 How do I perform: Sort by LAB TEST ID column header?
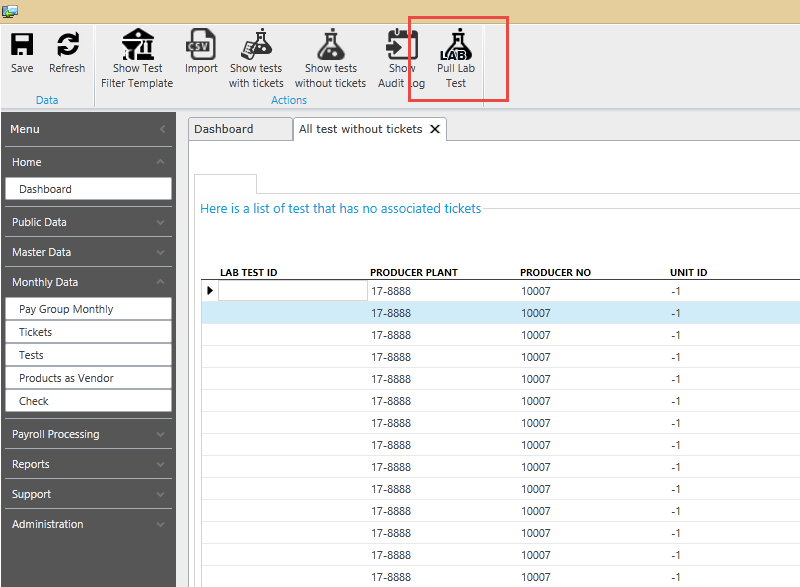tap(248, 272)
